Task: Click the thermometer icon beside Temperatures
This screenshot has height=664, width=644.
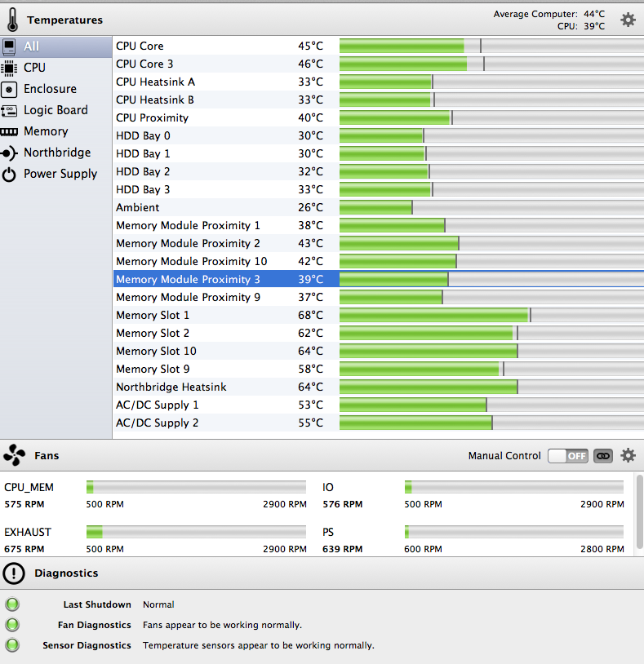Action: [13, 20]
